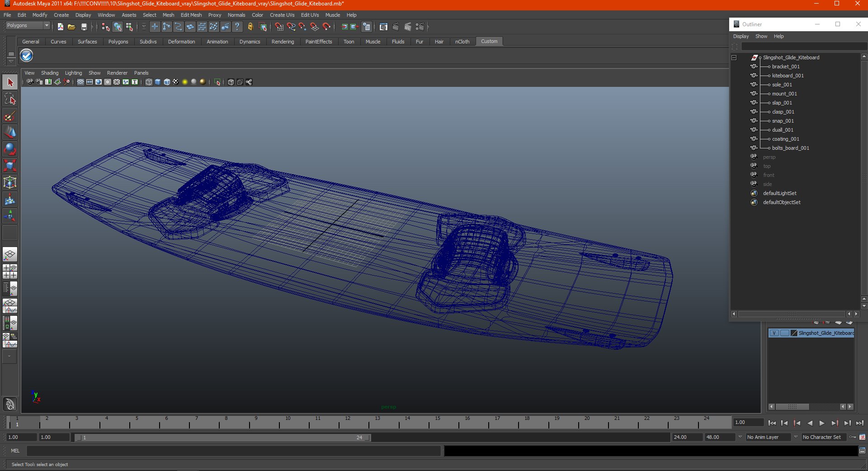
Task: Switch to the Rendering shelf tab
Action: (x=283, y=42)
